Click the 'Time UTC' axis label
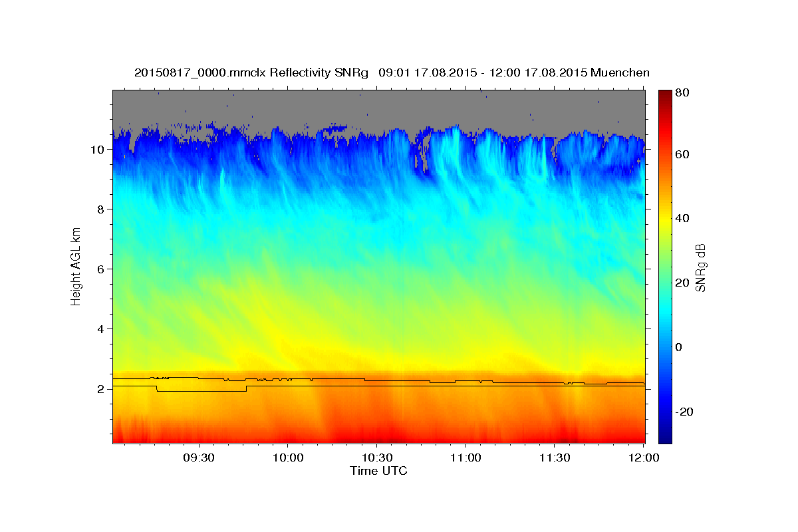 (378, 471)
